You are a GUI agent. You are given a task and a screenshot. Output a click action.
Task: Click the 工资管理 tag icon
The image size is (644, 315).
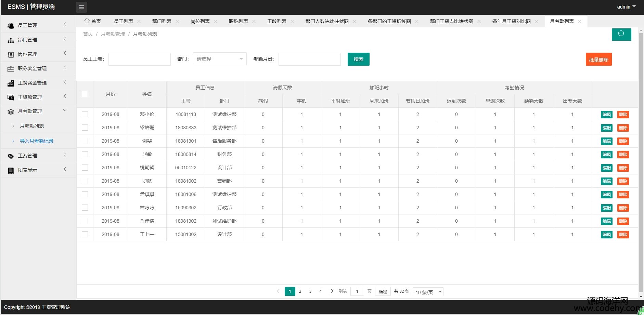(11, 156)
